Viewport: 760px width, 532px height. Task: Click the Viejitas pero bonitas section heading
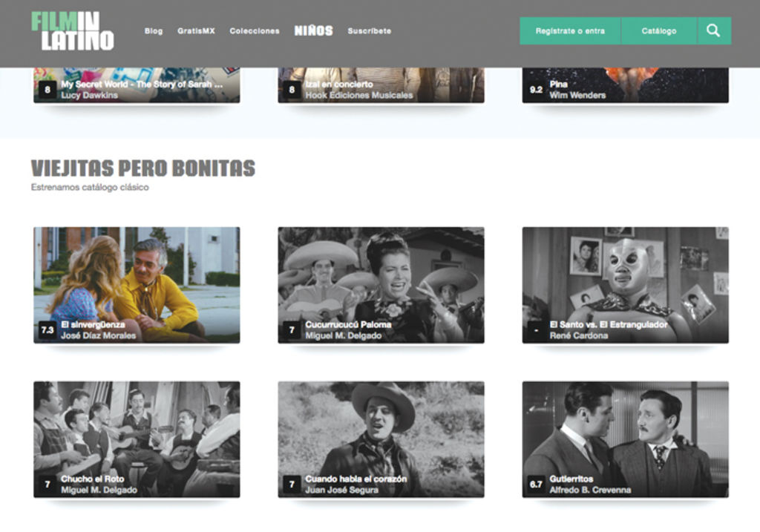143,168
